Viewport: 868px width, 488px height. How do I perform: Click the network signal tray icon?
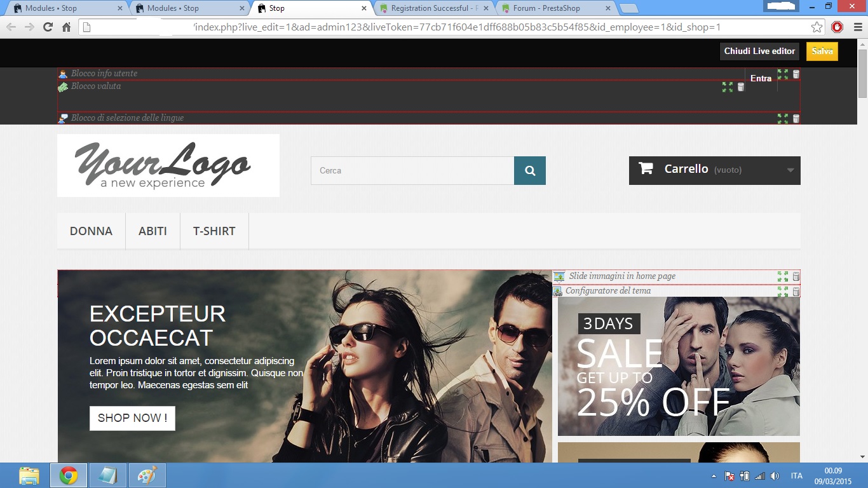760,476
